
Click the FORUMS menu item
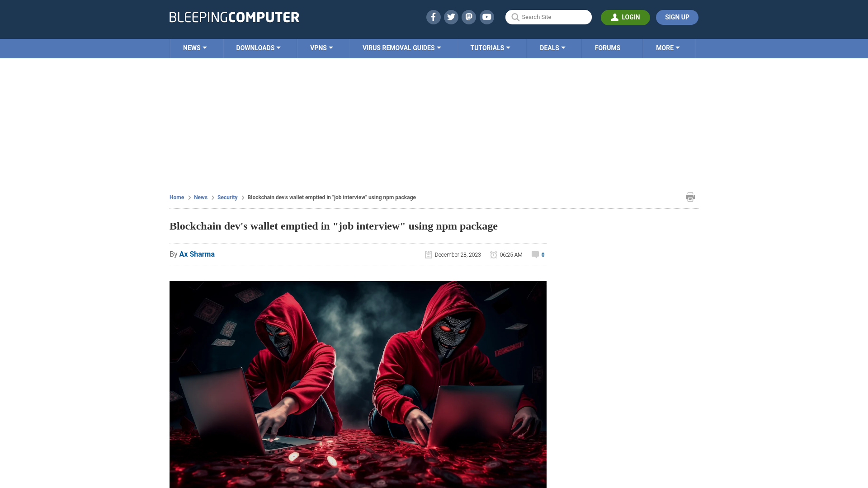[607, 47]
